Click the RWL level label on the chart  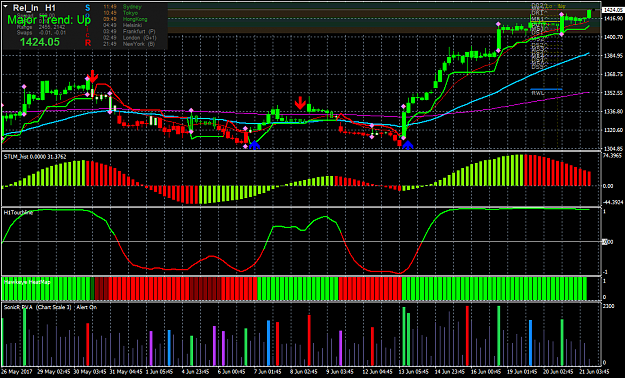point(537,93)
